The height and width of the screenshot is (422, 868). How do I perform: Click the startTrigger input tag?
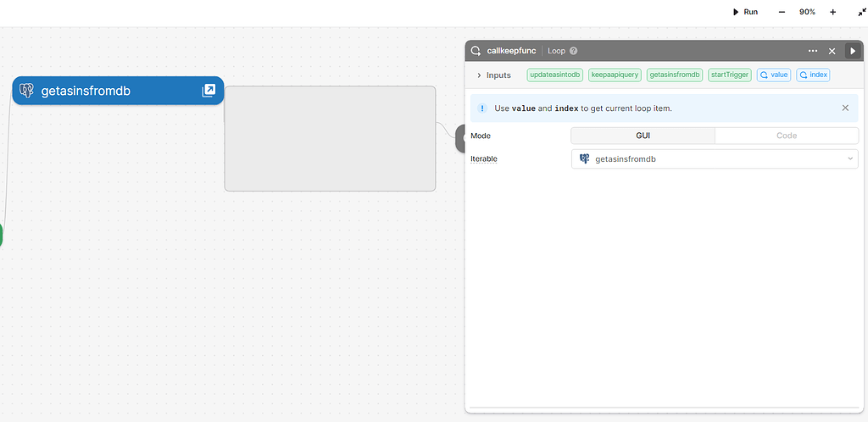pos(729,75)
